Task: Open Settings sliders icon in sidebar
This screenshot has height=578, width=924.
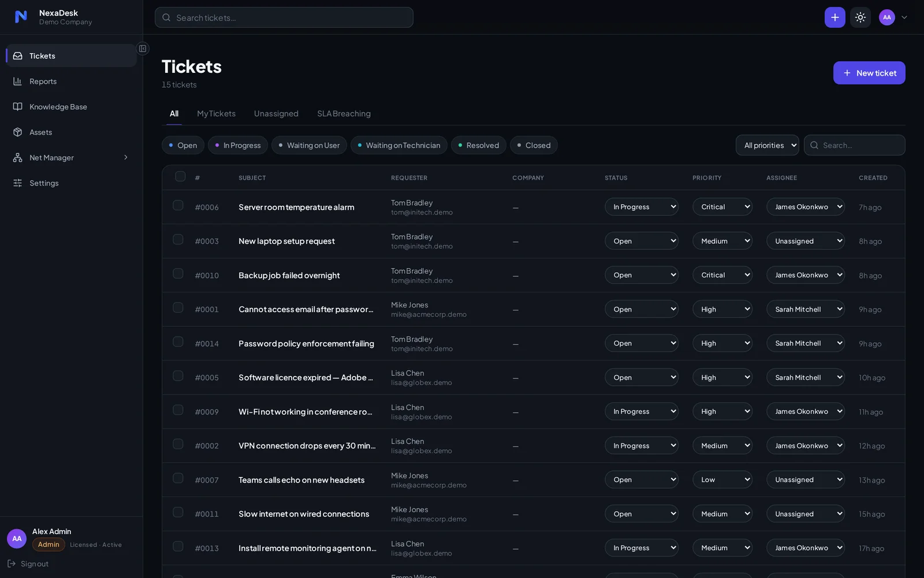Action: (18, 183)
